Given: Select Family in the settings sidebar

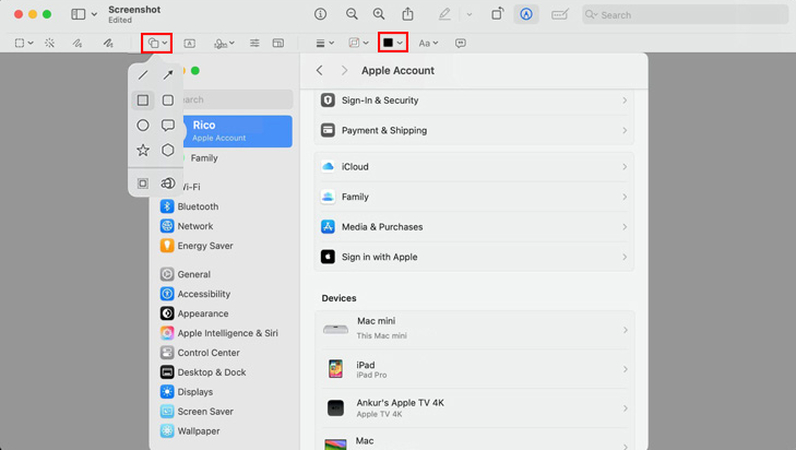Looking at the screenshot, I should [204, 158].
